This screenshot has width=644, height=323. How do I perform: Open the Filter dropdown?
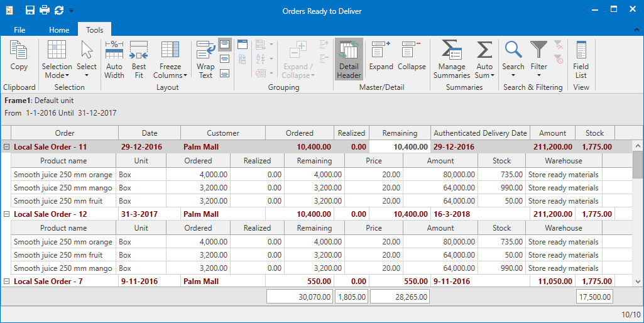(x=539, y=60)
